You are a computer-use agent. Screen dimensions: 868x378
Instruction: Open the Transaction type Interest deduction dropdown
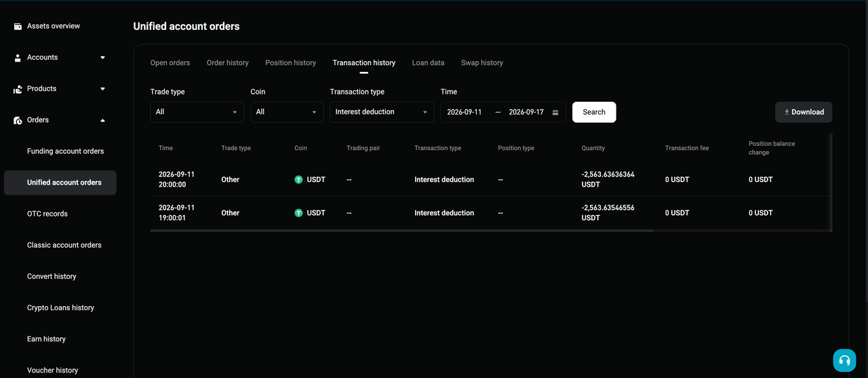[x=382, y=112]
